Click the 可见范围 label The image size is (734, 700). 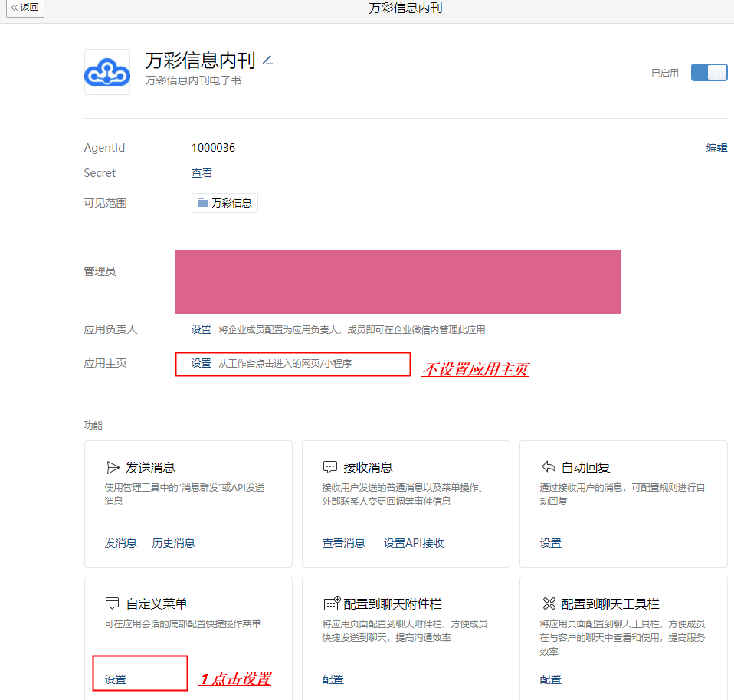105,203
